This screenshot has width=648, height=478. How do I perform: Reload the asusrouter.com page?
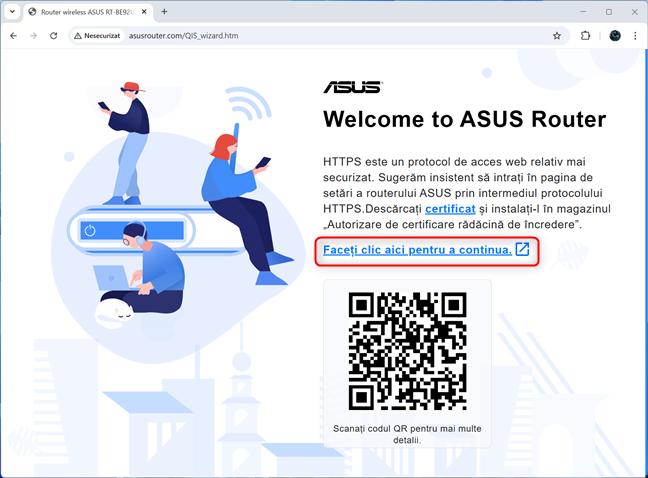point(53,36)
